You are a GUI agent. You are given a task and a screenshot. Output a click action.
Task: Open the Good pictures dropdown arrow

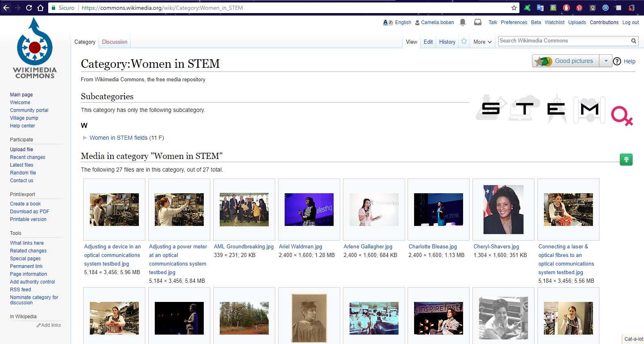[606, 61]
